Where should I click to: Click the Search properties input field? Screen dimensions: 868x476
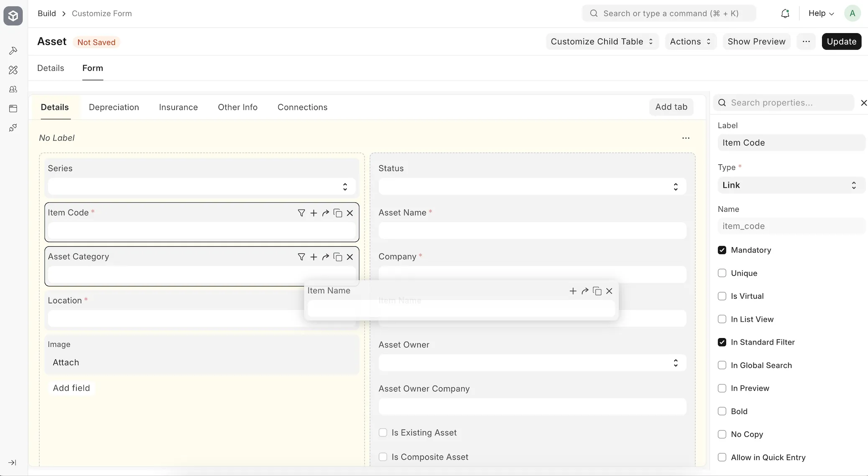point(784,102)
